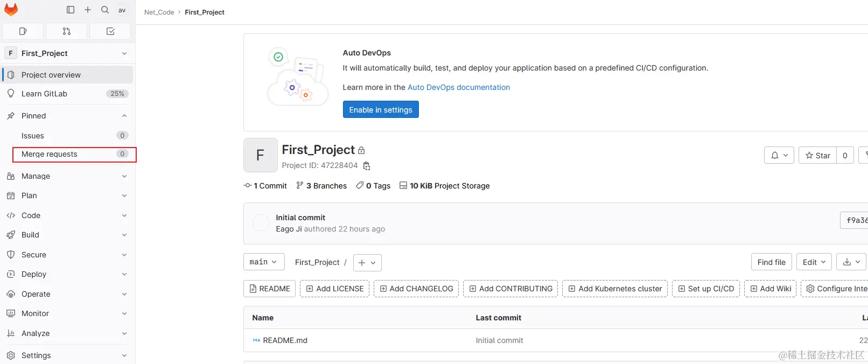Select the main branch dropdown

click(264, 262)
